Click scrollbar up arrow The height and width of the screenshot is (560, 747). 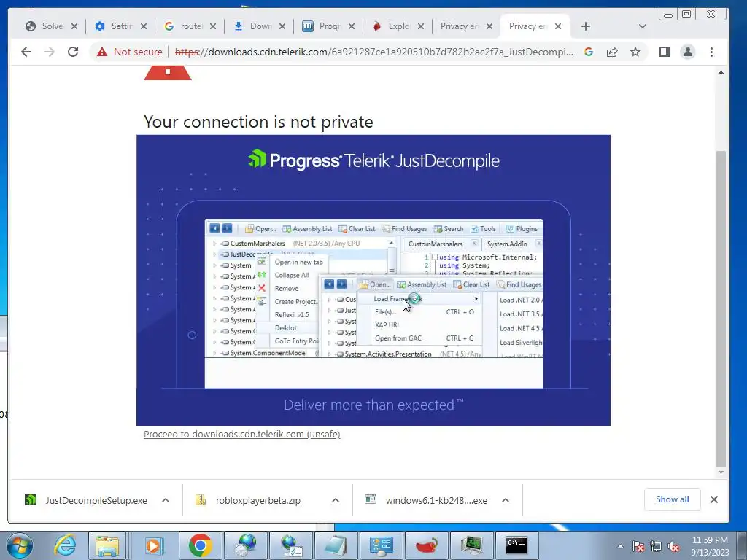(721, 72)
